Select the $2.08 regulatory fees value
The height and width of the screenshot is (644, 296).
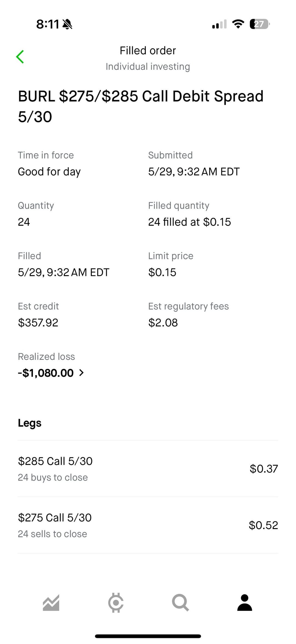[163, 323]
